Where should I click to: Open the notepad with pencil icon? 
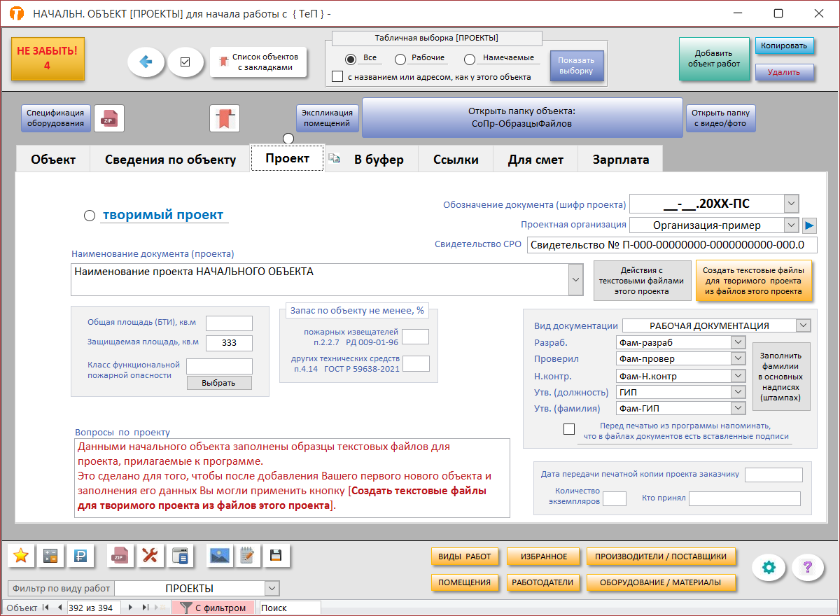click(x=247, y=556)
